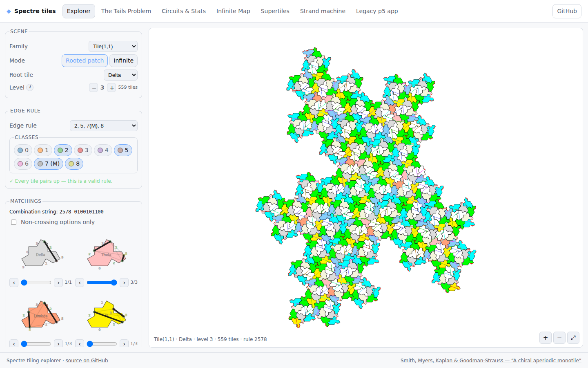The width and height of the screenshot is (588, 368).
Task: Go to next Theta matching option
Action: click(x=124, y=283)
